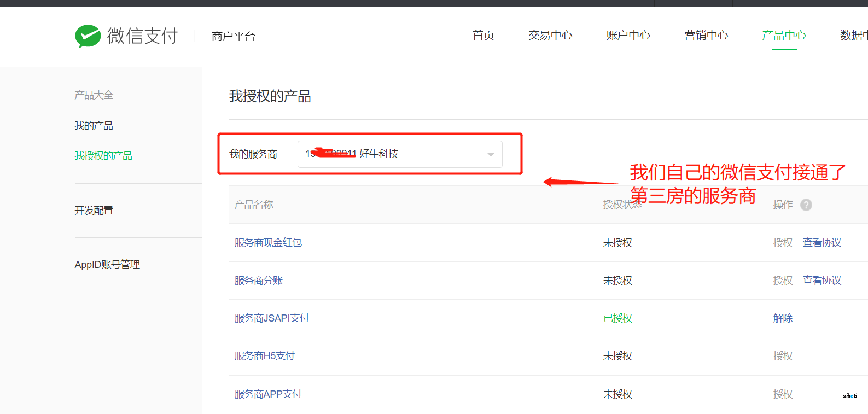
Task: Open 营销中心 tab
Action: click(706, 36)
